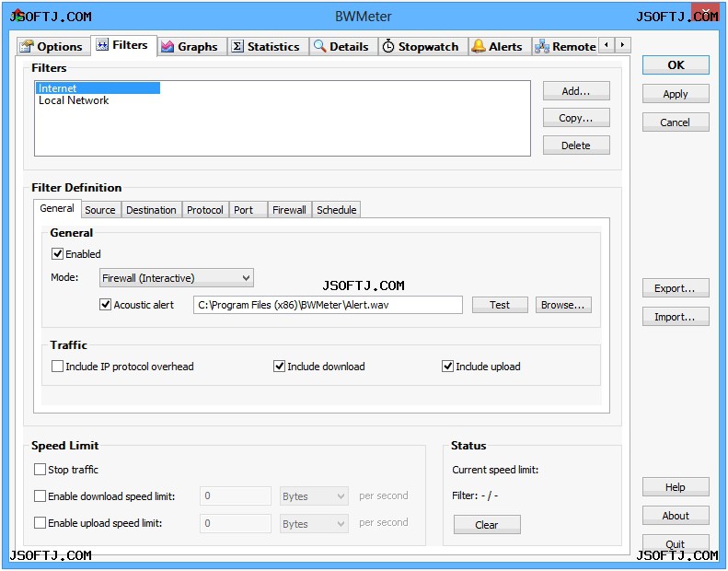Open the Options tab
728x571 pixels.
[52, 47]
